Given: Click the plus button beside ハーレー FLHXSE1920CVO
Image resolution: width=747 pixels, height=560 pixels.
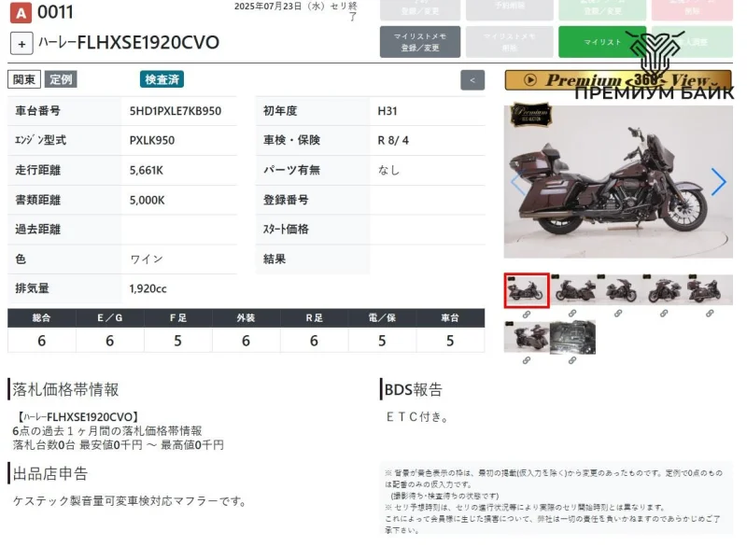Looking at the screenshot, I should pos(22,43).
